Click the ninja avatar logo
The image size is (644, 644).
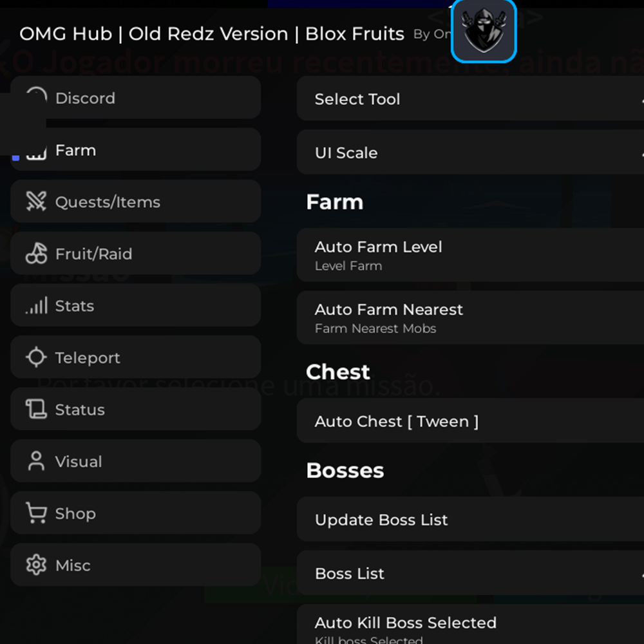[x=484, y=30]
